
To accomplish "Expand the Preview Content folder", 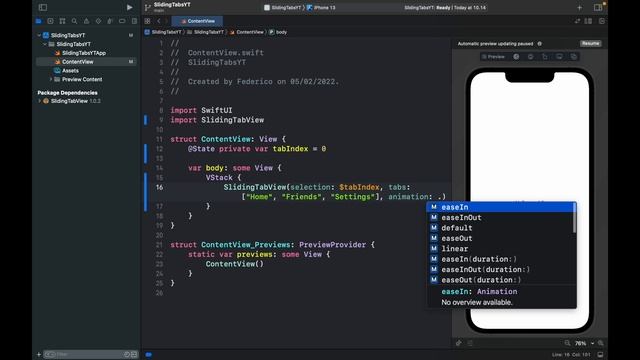I will (x=51, y=79).
